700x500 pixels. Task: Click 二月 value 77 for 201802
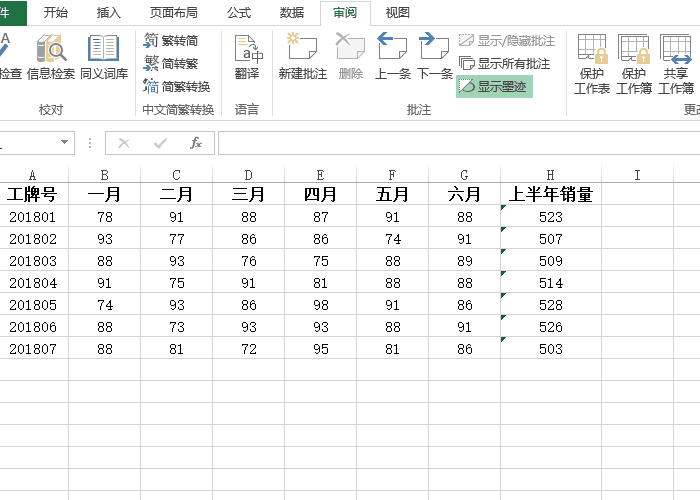coord(176,238)
